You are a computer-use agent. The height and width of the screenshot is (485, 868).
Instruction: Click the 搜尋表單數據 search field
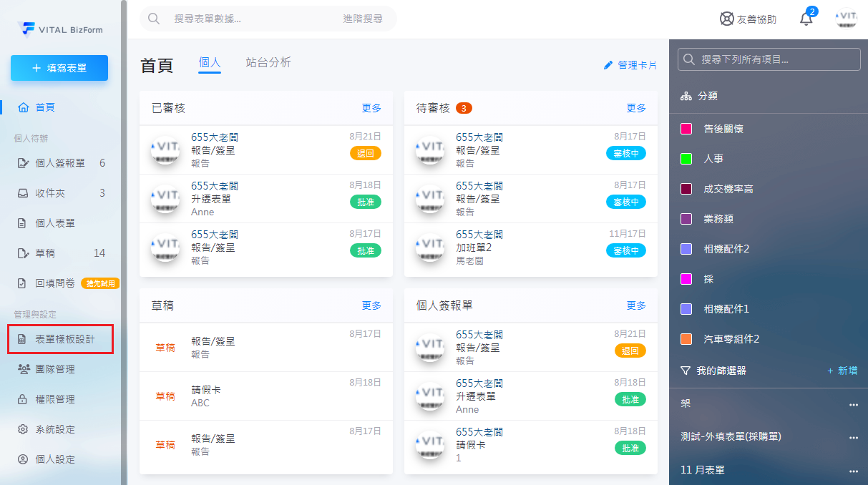point(254,19)
